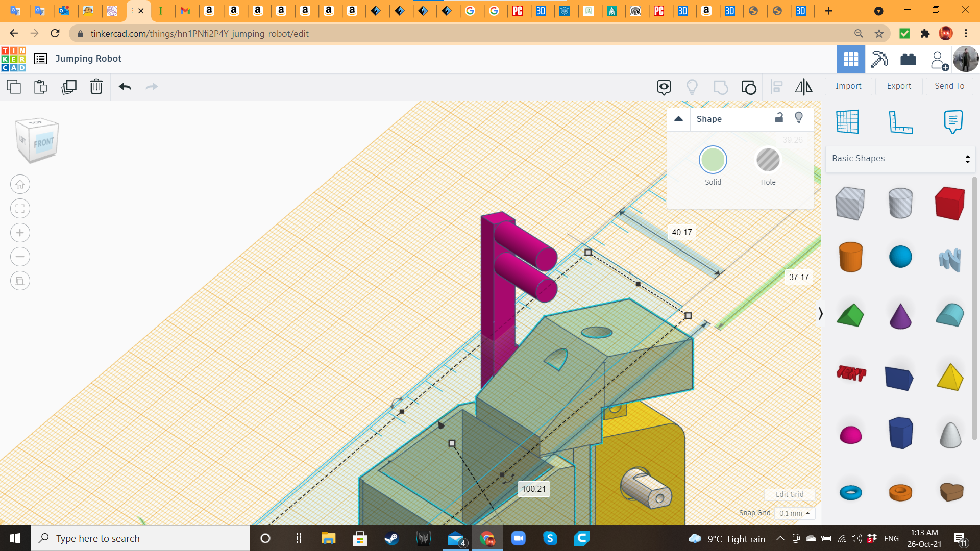Open the Basic Shapes dropdown
Screen dimensions: 980x551
(900, 159)
